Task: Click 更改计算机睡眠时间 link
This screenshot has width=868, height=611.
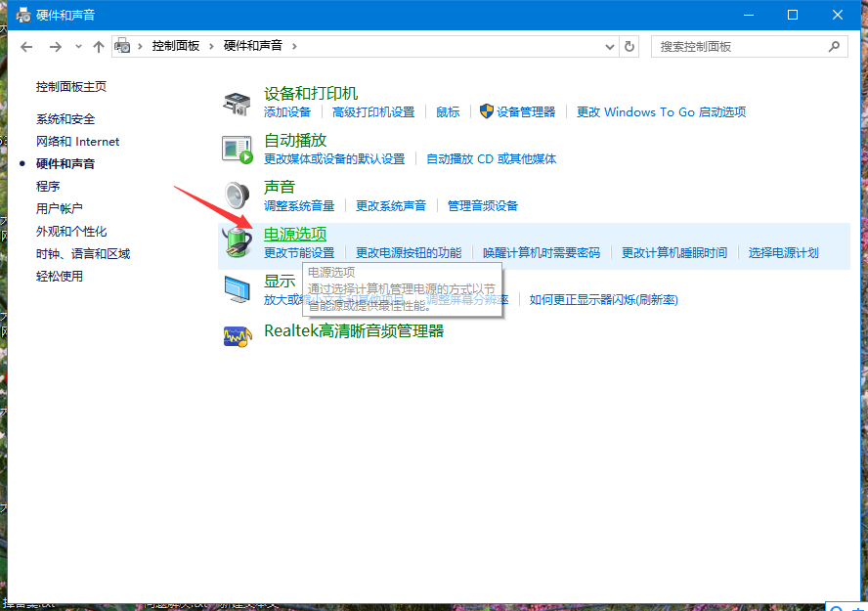Action: point(674,253)
